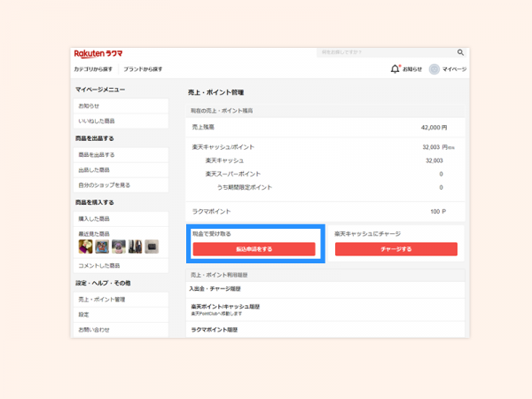
Task: Click the Rakuten ラクマ logo
Action: pyautogui.click(x=98, y=53)
